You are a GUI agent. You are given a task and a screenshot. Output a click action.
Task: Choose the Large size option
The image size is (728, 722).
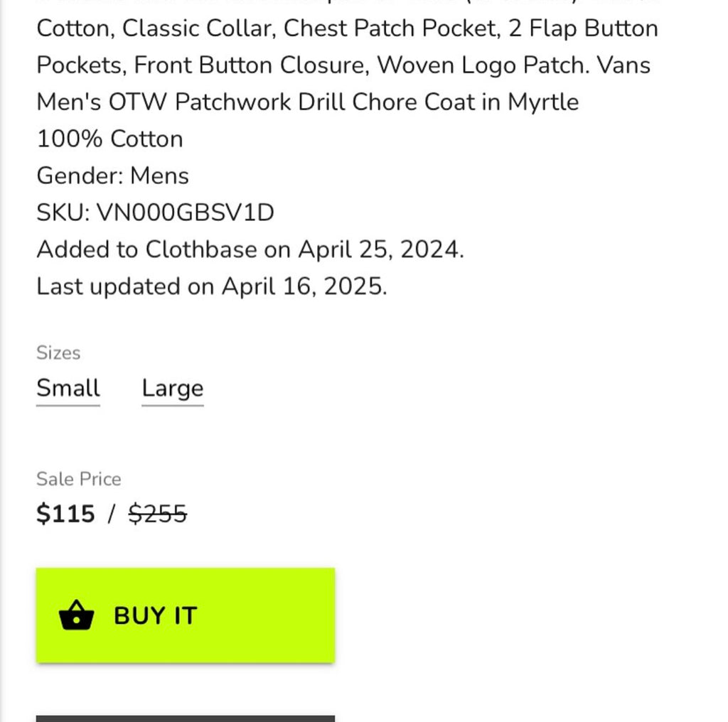173,389
